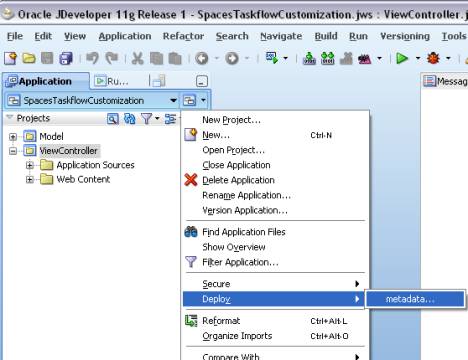Open the SpacesTaskflowCustomization application dropdown
The width and height of the screenshot is (468, 360).
(173, 100)
